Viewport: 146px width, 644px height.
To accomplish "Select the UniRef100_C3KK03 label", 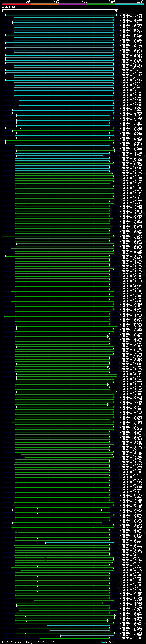I will pos(131,344).
